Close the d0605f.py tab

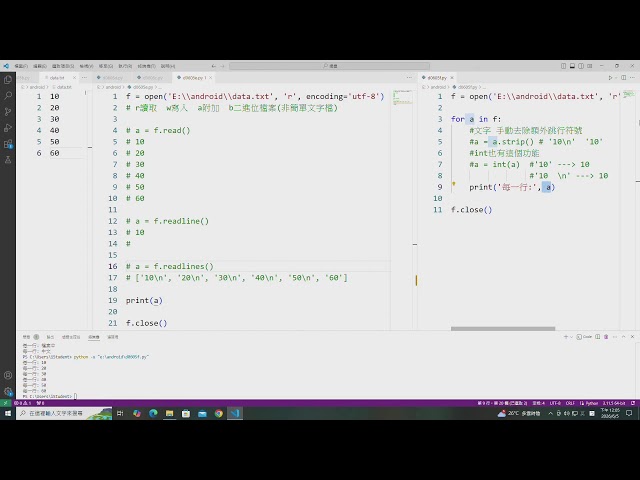pos(452,78)
